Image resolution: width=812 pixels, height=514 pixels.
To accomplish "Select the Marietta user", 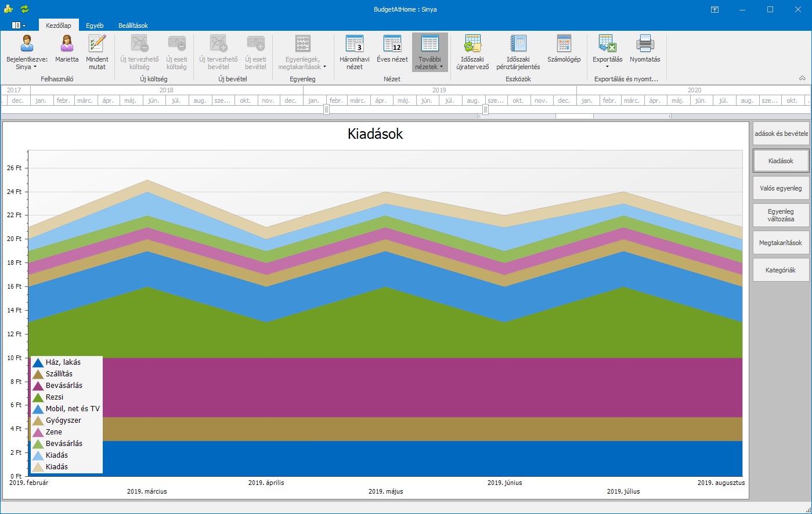I will point(67,52).
